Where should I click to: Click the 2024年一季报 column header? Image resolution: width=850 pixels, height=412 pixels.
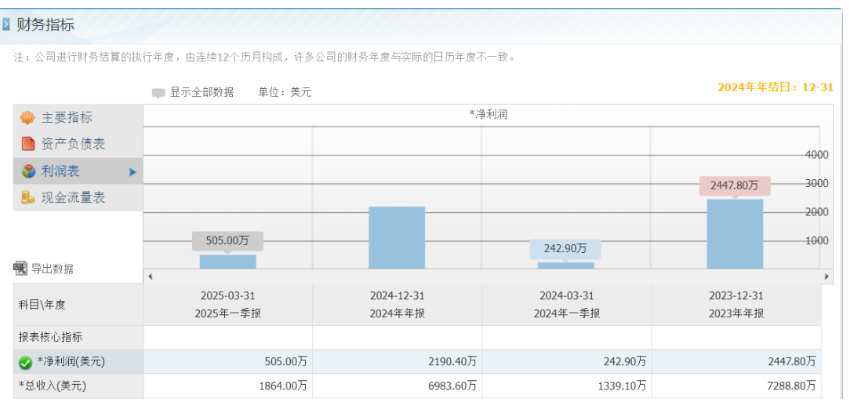tap(566, 305)
